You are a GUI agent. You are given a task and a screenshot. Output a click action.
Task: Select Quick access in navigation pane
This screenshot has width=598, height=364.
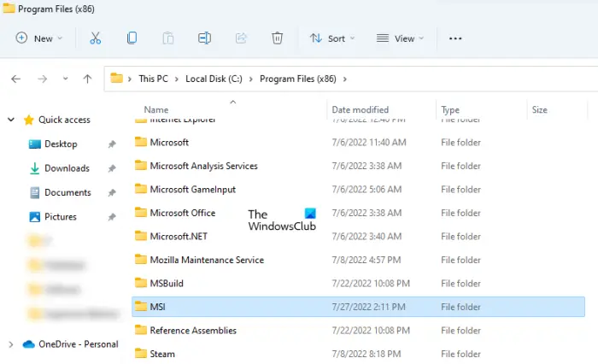pyautogui.click(x=64, y=120)
